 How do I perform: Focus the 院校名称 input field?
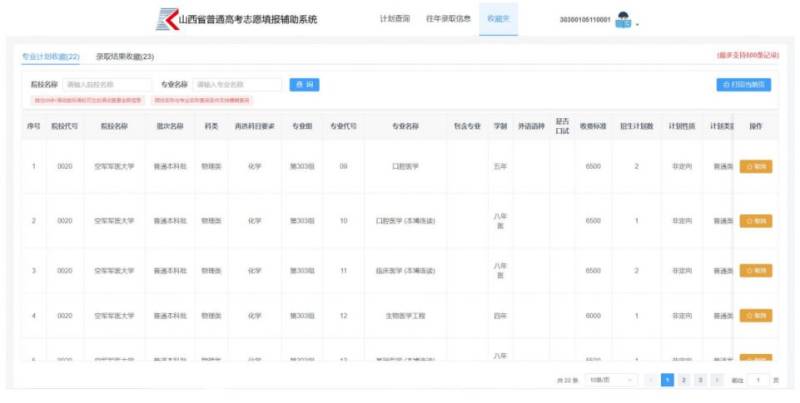point(107,85)
